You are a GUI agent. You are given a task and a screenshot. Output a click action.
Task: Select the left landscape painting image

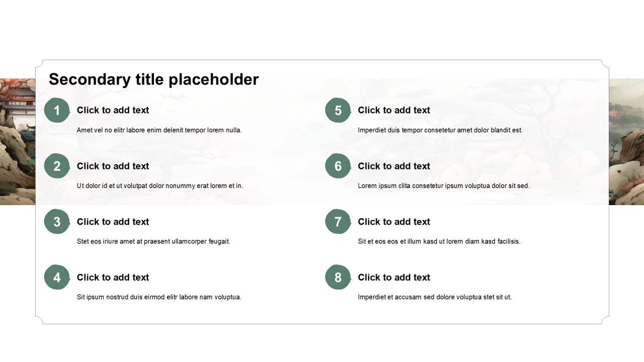click(17, 142)
